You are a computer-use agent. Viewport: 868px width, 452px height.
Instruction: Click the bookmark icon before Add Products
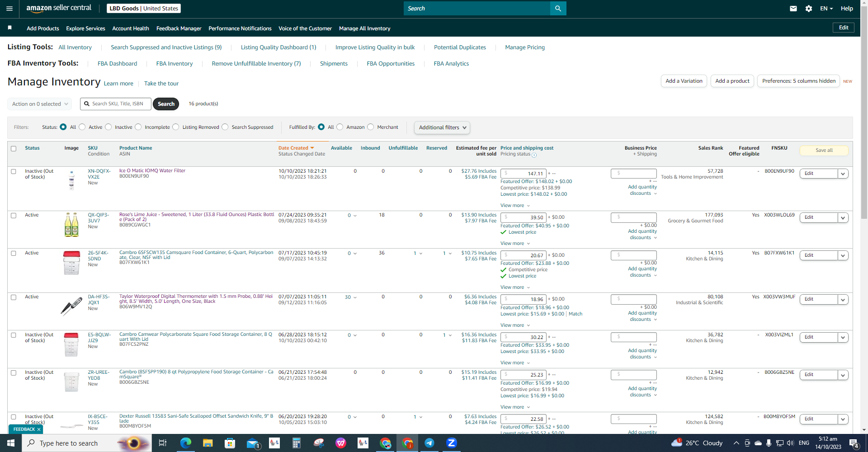(x=9, y=28)
